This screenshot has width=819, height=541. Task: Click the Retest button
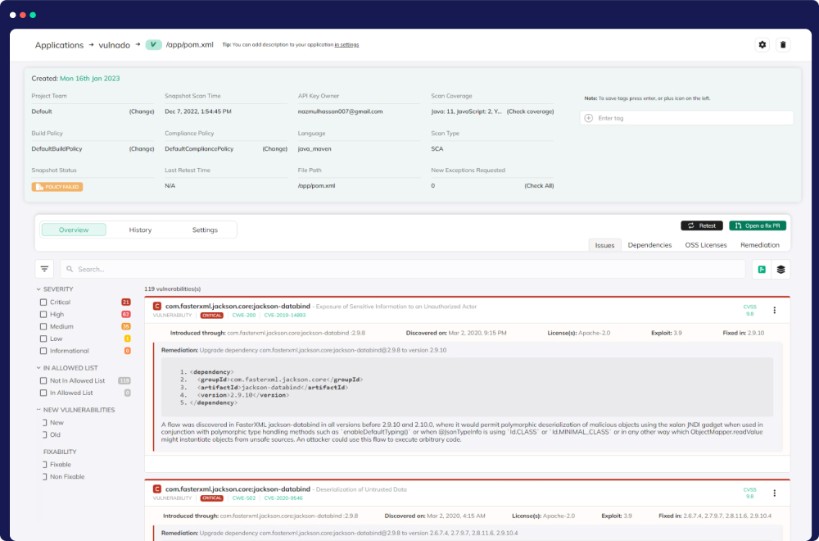click(x=701, y=226)
